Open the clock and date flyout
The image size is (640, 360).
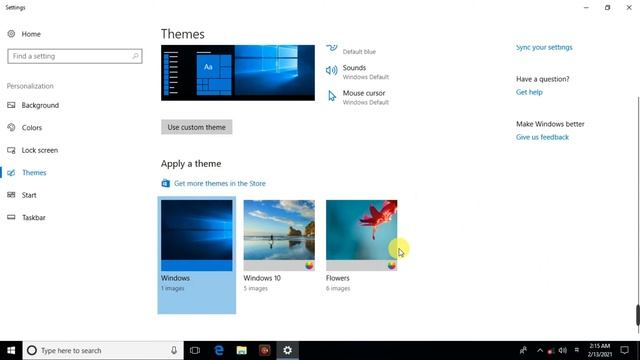click(x=600, y=350)
